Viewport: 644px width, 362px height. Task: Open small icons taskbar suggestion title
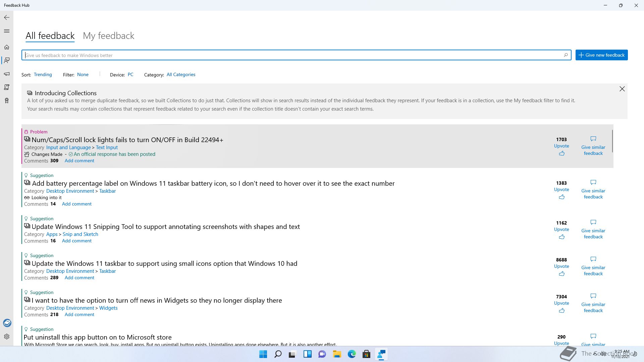[x=164, y=263]
